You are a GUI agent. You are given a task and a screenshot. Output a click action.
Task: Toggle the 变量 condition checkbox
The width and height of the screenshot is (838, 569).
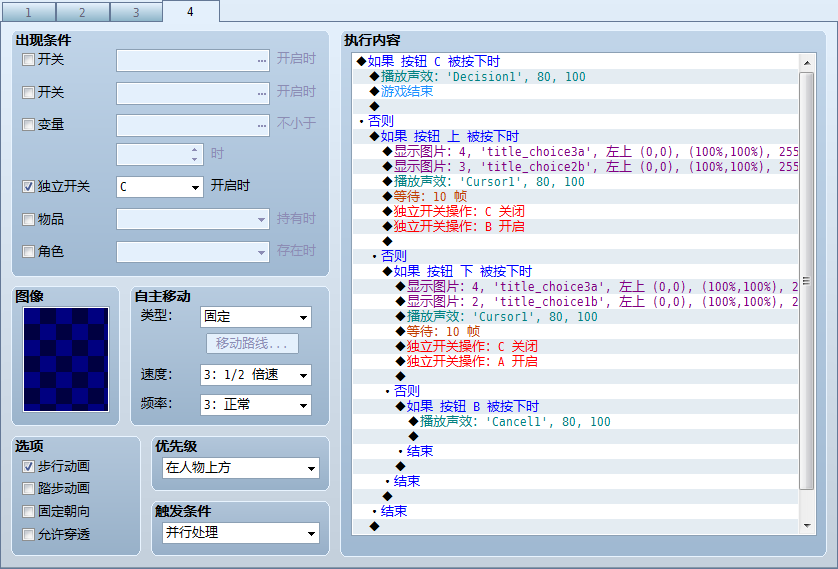pos(28,124)
